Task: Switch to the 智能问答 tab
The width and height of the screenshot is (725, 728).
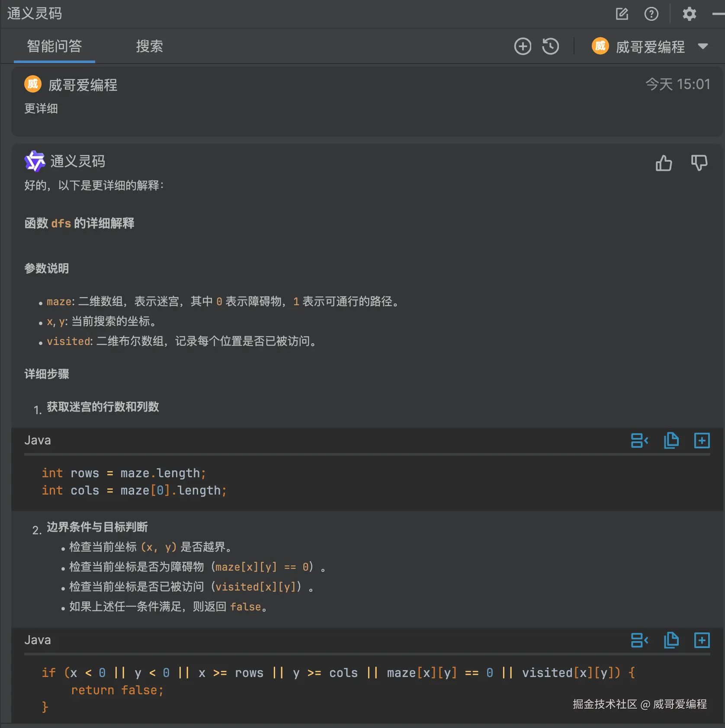Action: (55, 46)
